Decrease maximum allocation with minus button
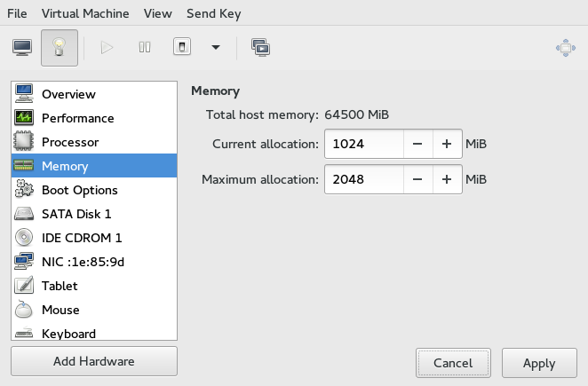This screenshot has height=386, width=588. pyautogui.click(x=417, y=179)
